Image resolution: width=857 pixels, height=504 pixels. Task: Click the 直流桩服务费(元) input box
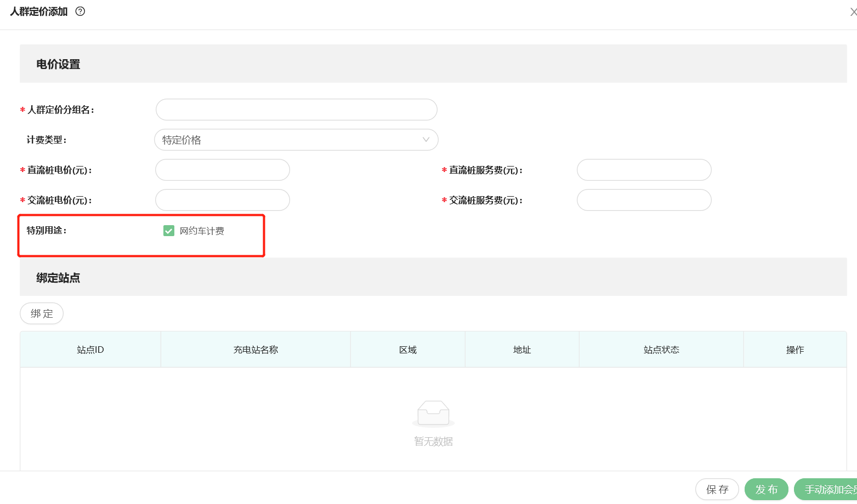point(644,170)
